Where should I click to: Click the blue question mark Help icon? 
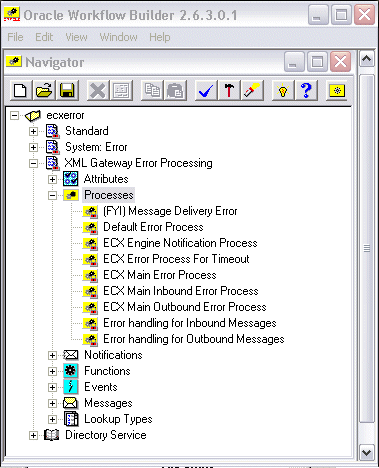pos(306,90)
